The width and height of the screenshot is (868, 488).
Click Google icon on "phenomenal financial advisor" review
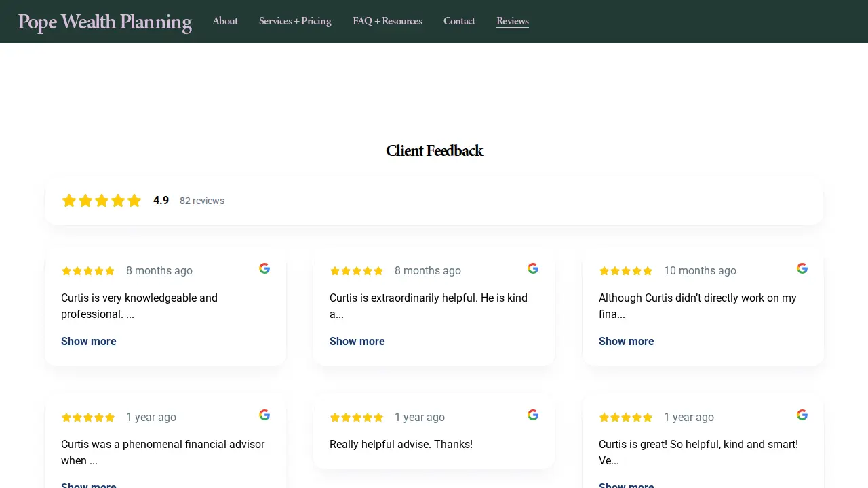pos(264,415)
